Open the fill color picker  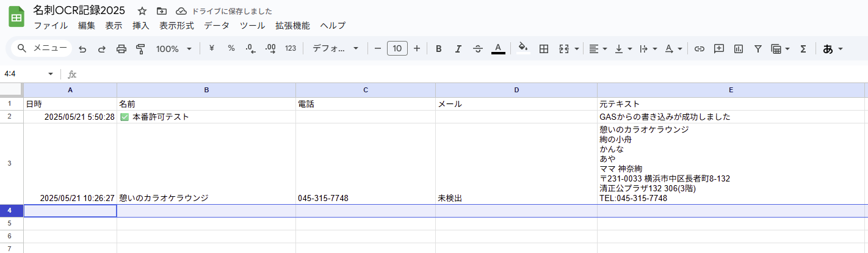(x=523, y=49)
